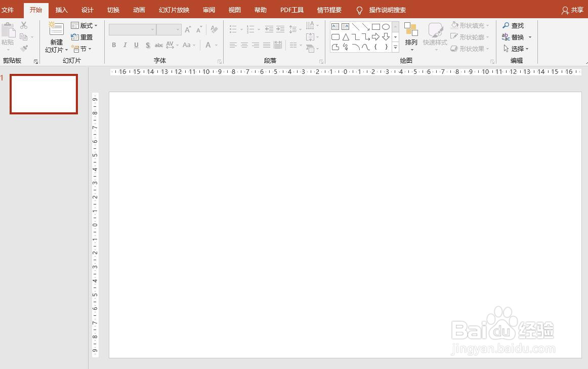Open the 幻灯片放映 slide show tab
588x369 pixels.
tap(174, 10)
